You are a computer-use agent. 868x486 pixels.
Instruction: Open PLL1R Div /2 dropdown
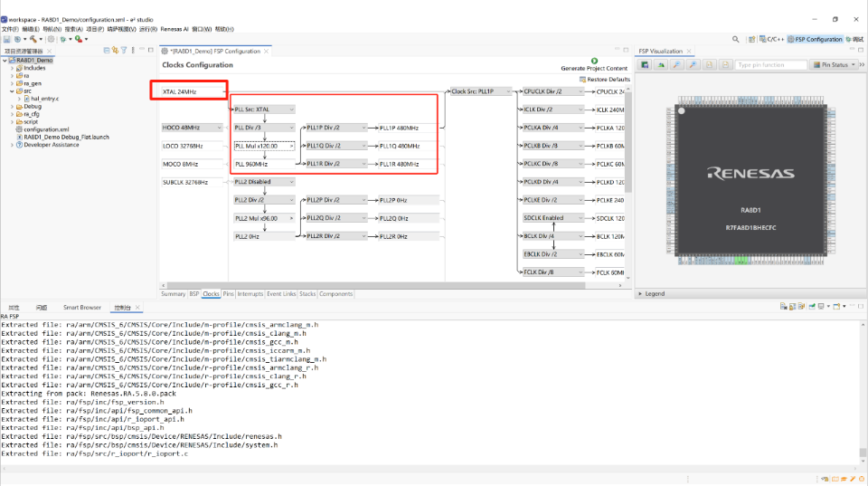click(x=336, y=164)
